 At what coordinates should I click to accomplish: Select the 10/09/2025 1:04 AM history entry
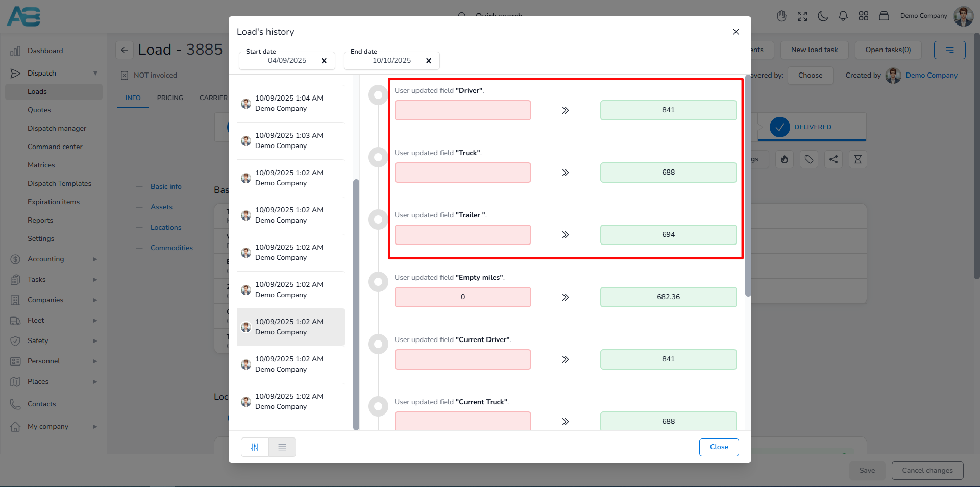click(x=290, y=103)
